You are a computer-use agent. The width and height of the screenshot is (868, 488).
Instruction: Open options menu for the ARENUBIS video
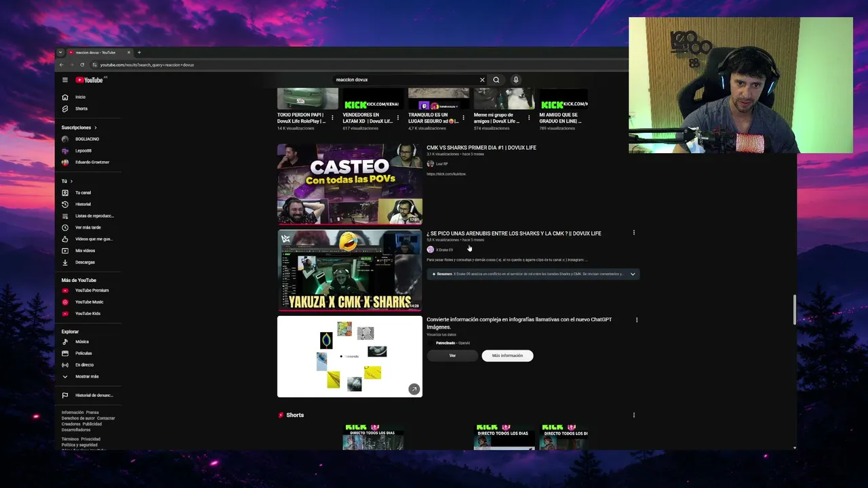point(634,233)
